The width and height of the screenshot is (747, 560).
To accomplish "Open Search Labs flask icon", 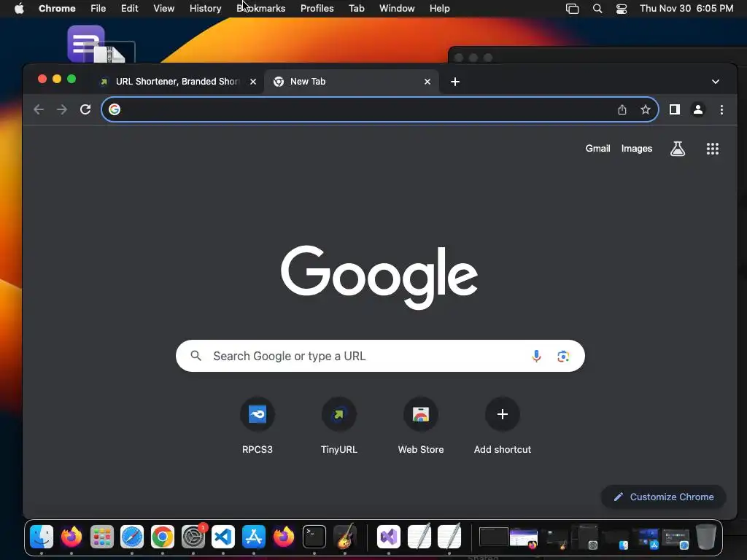I will (x=678, y=149).
